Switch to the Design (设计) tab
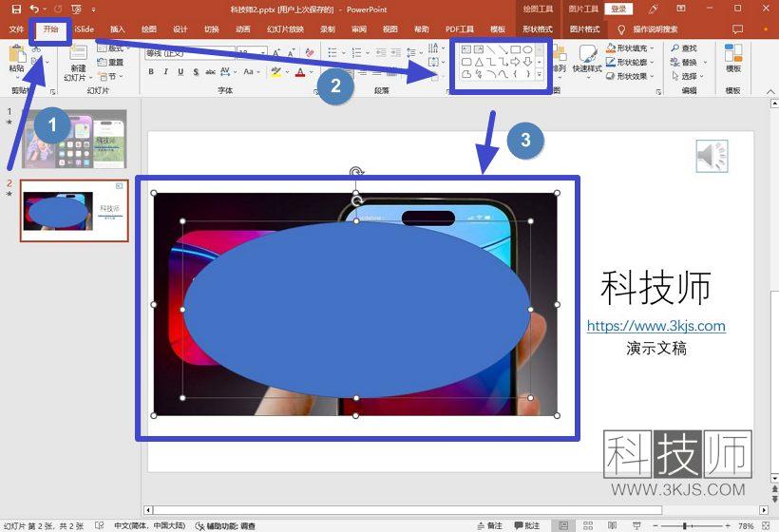 (x=180, y=29)
